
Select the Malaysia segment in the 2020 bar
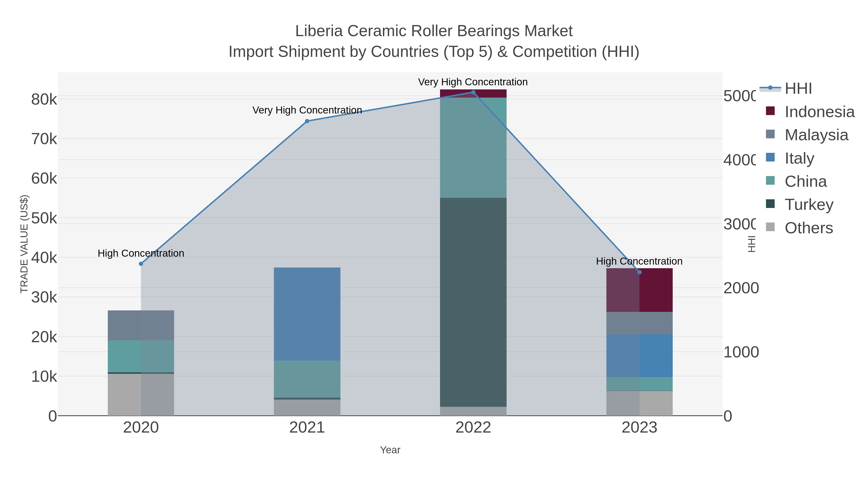pyautogui.click(x=141, y=325)
